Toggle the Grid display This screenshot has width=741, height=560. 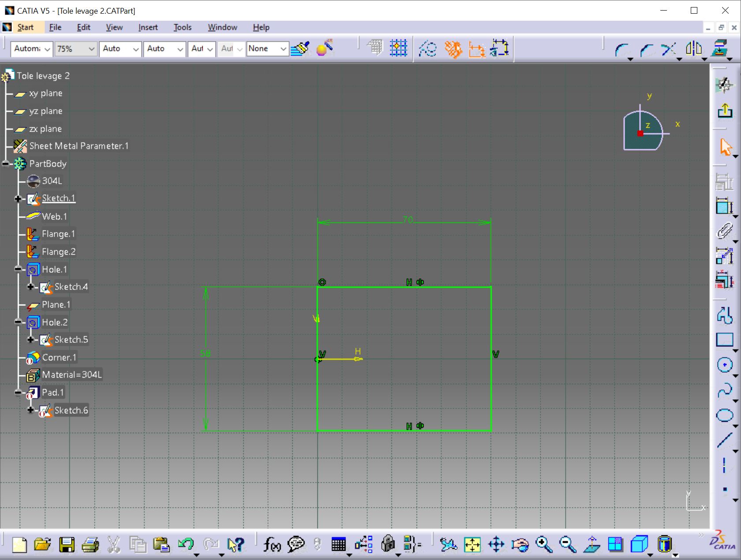375,48
